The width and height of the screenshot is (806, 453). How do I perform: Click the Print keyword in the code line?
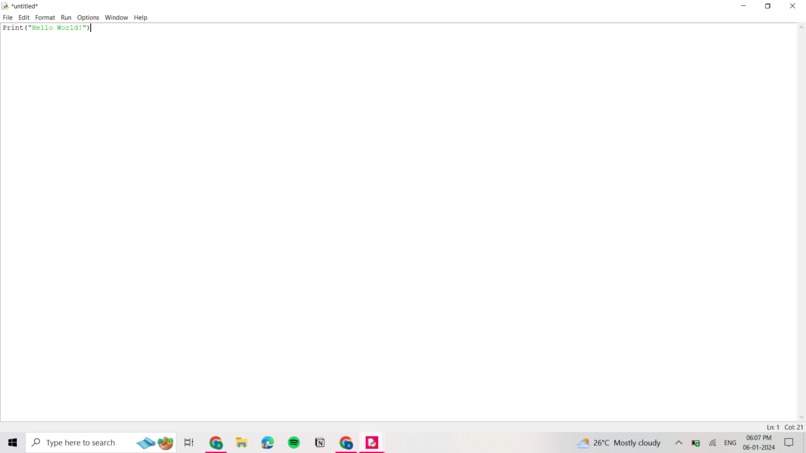coord(13,28)
